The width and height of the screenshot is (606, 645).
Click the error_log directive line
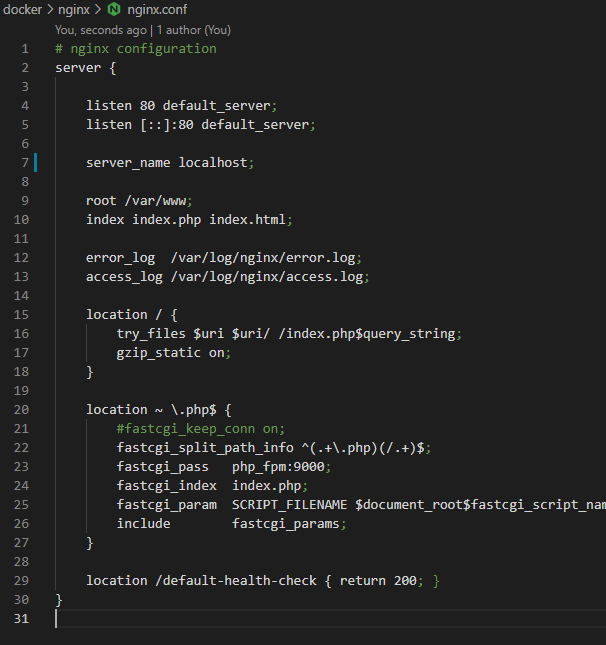pyautogui.click(x=224, y=258)
